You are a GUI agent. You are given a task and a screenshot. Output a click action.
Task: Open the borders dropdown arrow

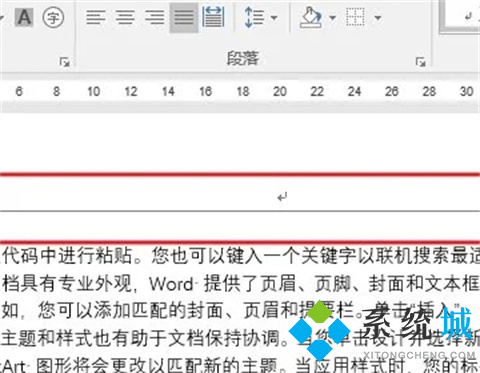378,18
